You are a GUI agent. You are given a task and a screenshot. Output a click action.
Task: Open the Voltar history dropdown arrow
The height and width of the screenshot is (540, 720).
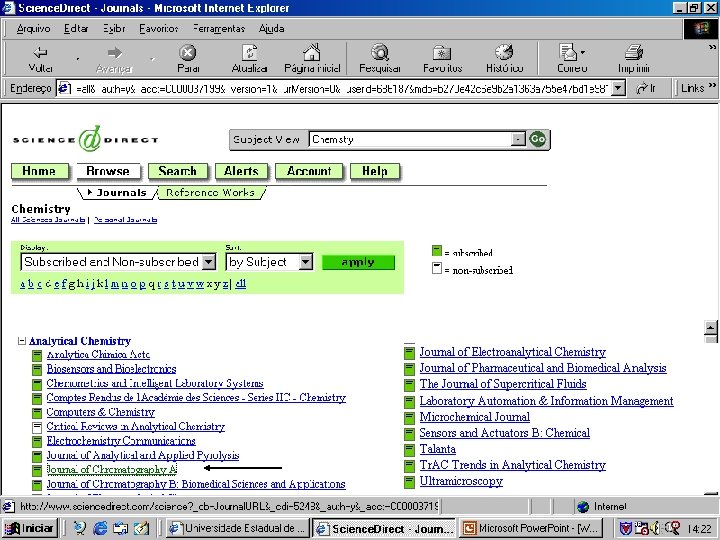78,59
